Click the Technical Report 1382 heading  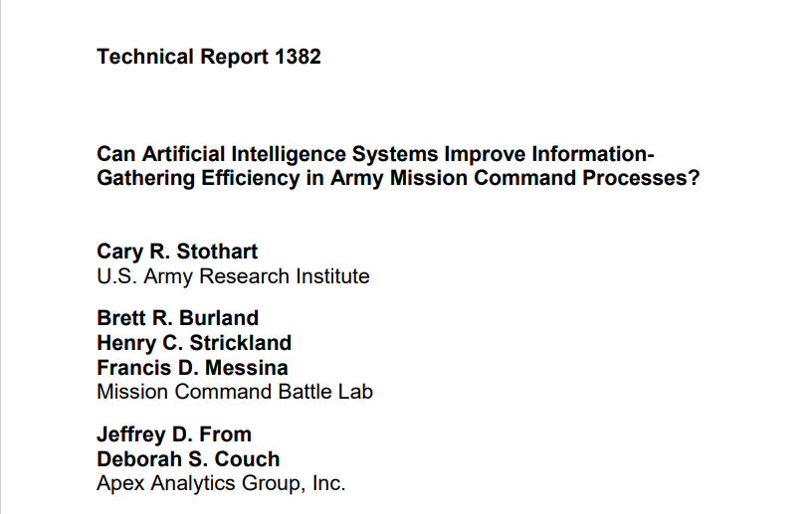209,57
